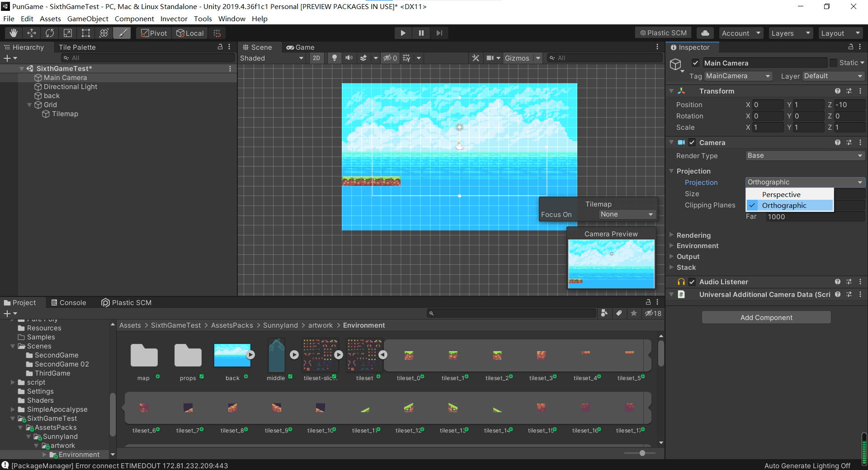Select the back sprite thumbnail

(x=232, y=356)
